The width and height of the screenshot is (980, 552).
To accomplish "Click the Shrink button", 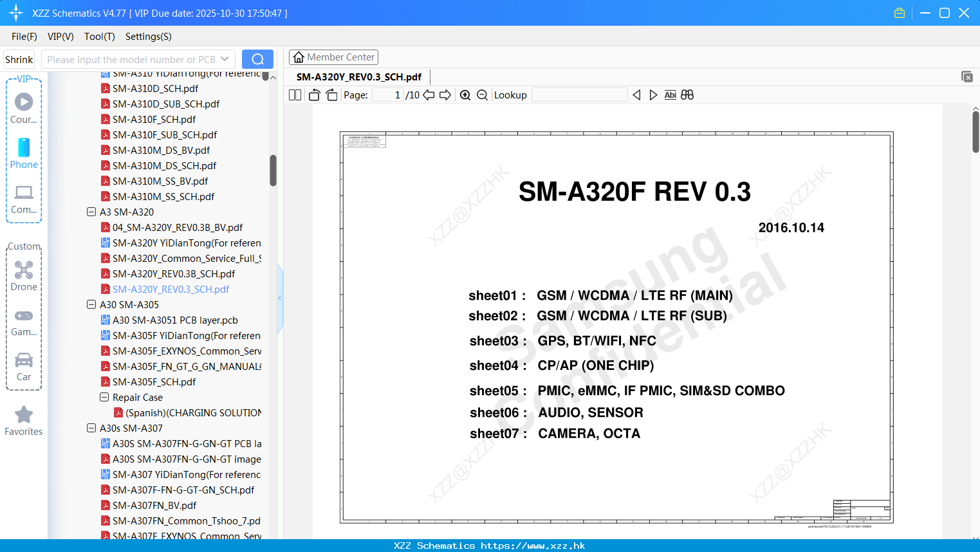I will 19,59.
